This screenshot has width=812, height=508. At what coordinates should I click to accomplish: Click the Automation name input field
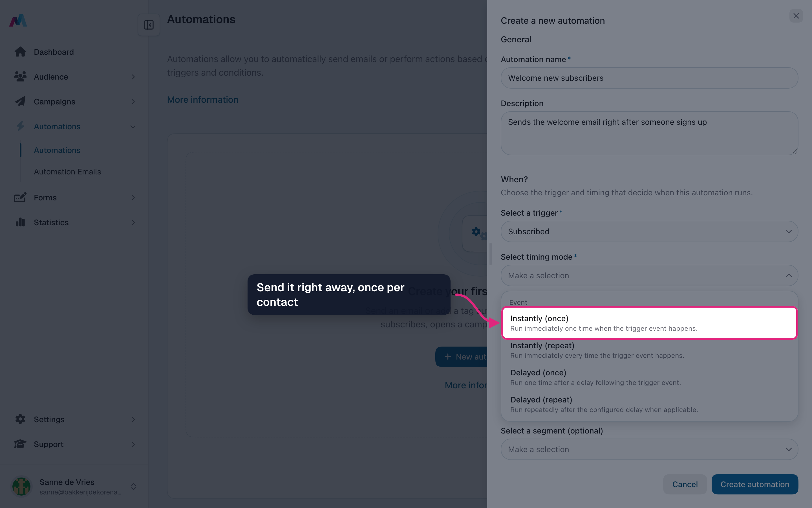point(649,78)
